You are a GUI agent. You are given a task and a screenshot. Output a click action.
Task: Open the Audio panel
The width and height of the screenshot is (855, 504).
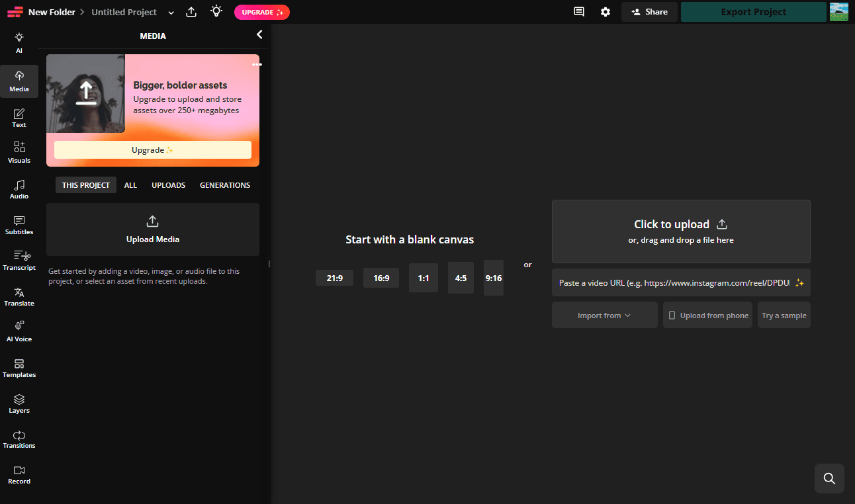pyautogui.click(x=19, y=189)
